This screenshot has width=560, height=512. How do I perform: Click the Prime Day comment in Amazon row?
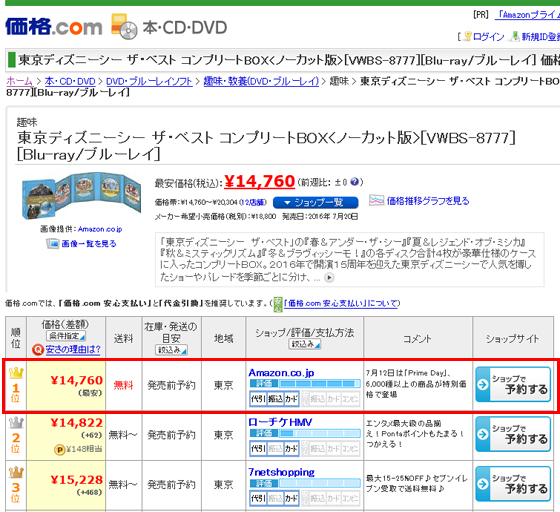click(416, 383)
